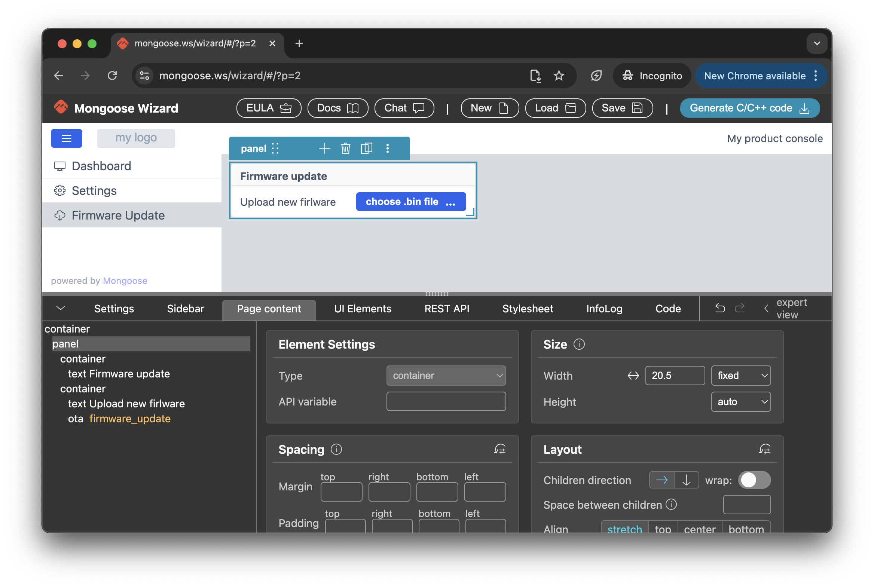Open Chrome tab search dropdown
This screenshot has height=588, width=874.
tap(817, 43)
